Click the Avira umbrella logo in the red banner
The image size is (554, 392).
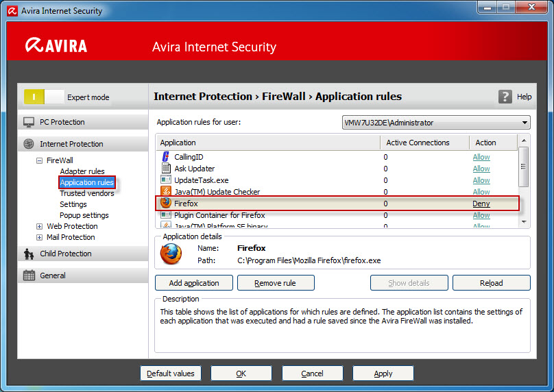34,45
